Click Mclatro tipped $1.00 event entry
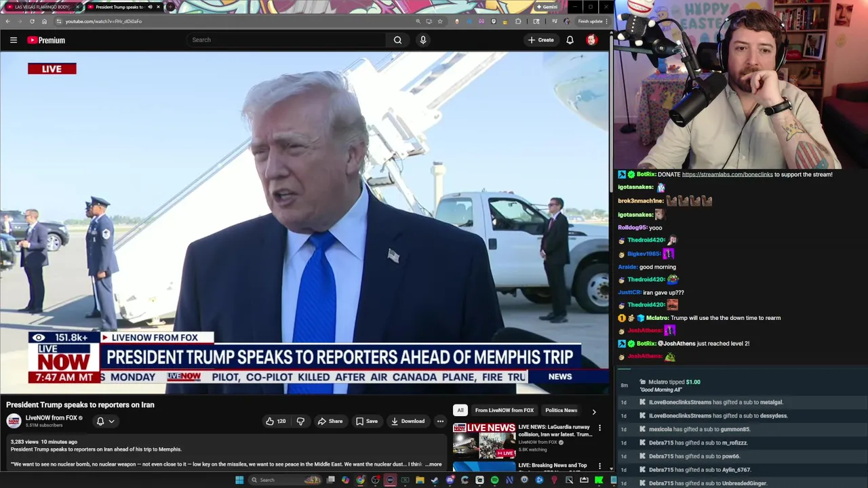This screenshot has height=488, width=868. coord(739,386)
